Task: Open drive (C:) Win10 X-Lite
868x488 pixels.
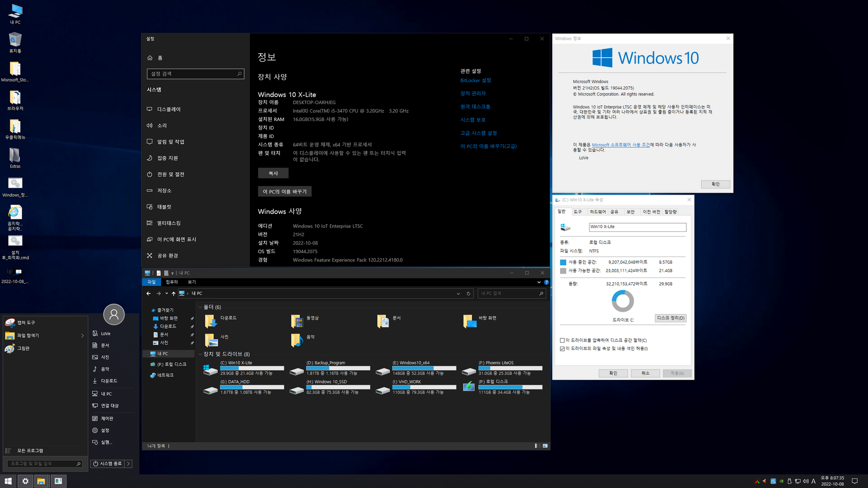Action: (244, 368)
